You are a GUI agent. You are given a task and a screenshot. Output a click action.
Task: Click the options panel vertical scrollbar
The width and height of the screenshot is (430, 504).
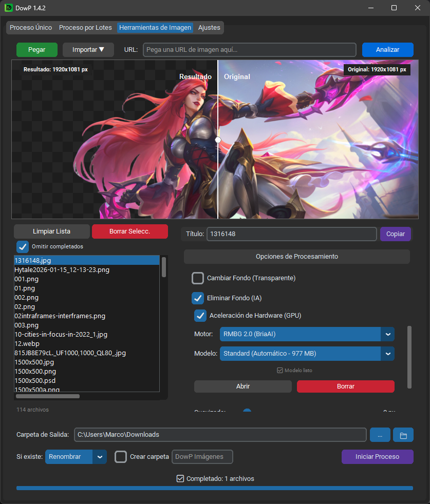click(x=409, y=357)
